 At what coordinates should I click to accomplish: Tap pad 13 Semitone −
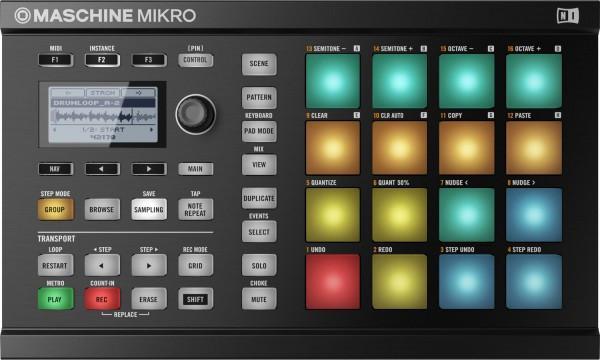tap(333, 81)
